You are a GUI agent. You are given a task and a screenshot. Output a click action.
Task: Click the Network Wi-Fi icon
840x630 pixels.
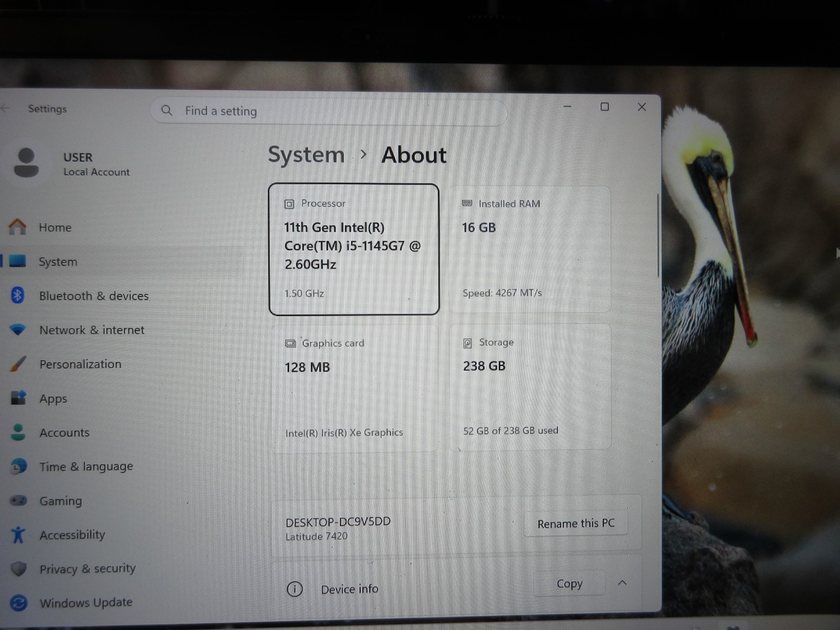click(18, 330)
